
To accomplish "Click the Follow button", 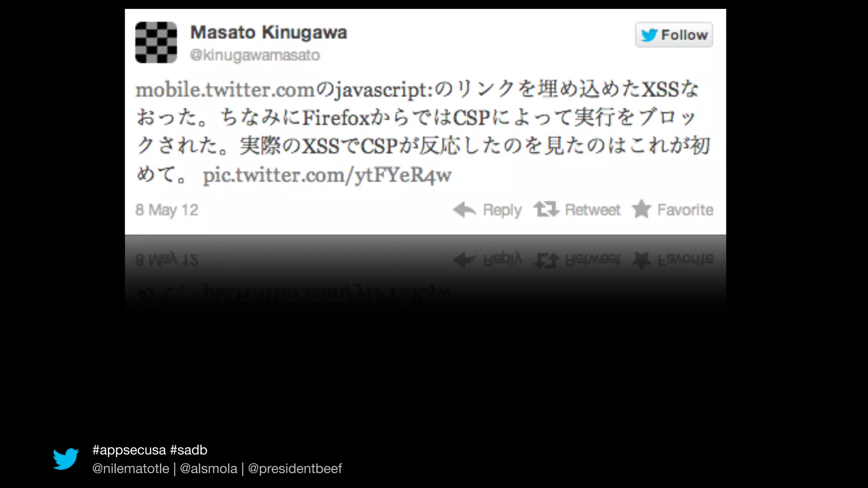I will tap(674, 35).
